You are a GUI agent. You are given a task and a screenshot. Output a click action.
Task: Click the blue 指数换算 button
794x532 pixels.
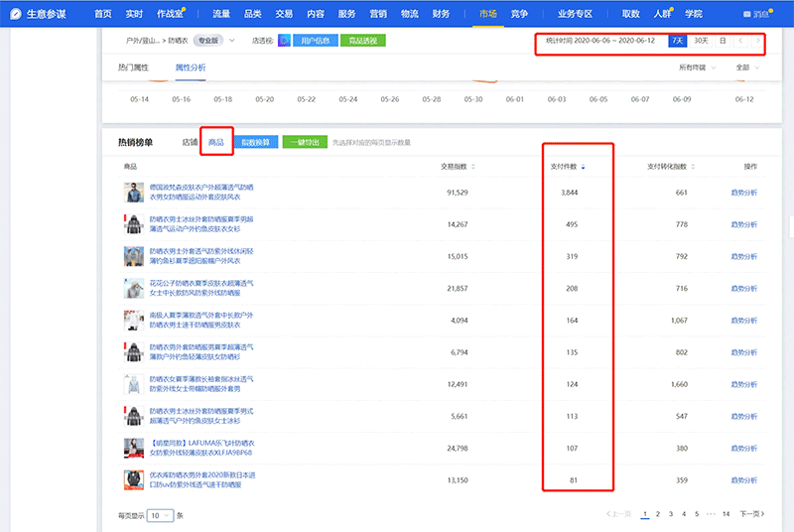[255, 142]
